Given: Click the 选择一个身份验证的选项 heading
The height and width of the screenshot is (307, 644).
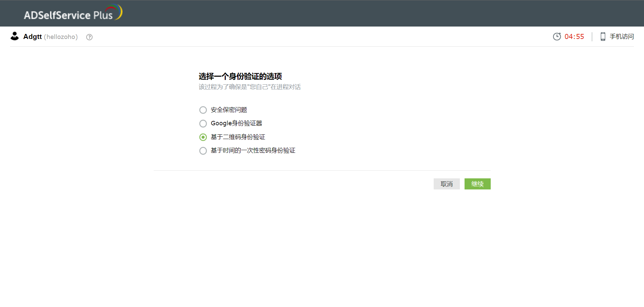Looking at the screenshot, I should 240,76.
